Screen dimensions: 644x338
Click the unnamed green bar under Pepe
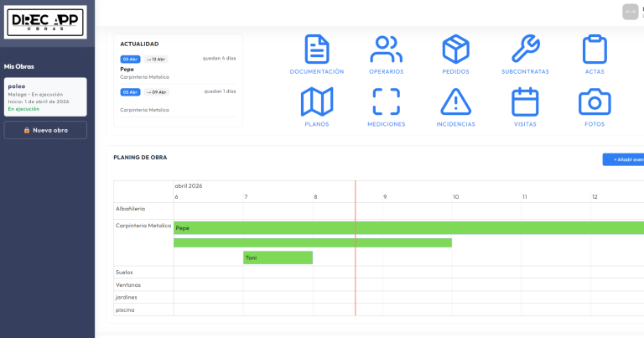click(312, 242)
